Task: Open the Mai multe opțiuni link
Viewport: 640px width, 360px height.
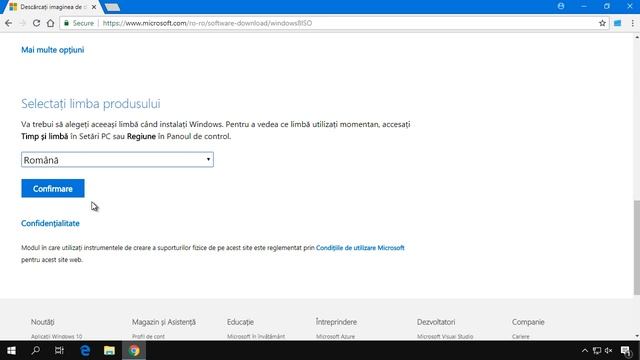Action: [53, 50]
